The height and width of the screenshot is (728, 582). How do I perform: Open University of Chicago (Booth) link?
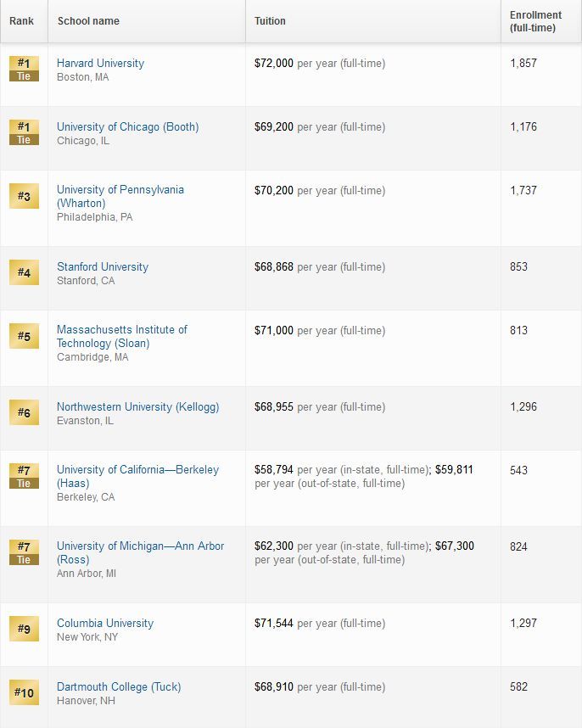click(127, 126)
